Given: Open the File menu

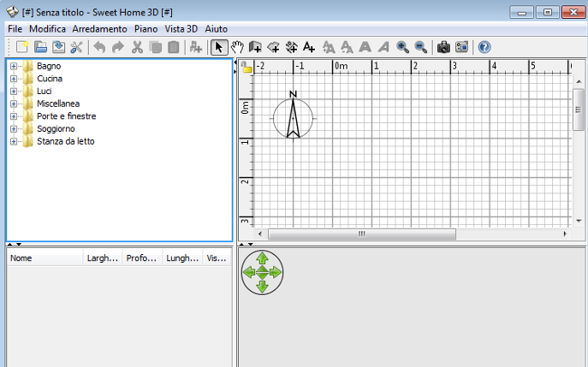Looking at the screenshot, I should click(x=15, y=29).
